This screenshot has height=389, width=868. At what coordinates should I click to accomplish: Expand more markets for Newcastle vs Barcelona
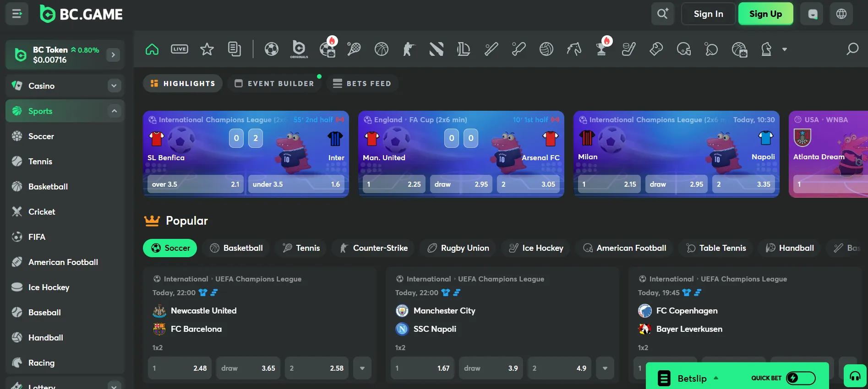(x=362, y=368)
